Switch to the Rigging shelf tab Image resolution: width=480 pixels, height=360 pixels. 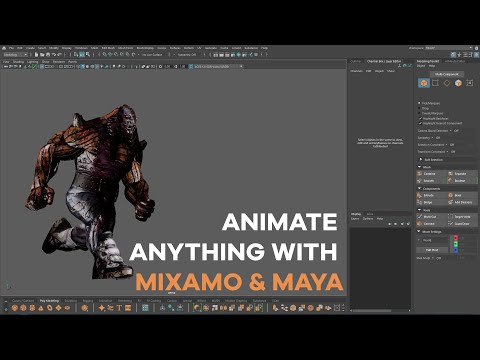88,301
